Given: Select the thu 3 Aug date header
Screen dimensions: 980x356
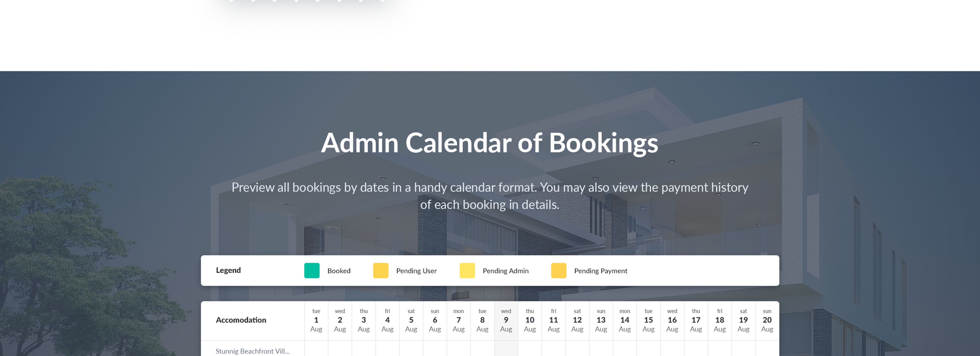Looking at the screenshot, I should (364, 320).
